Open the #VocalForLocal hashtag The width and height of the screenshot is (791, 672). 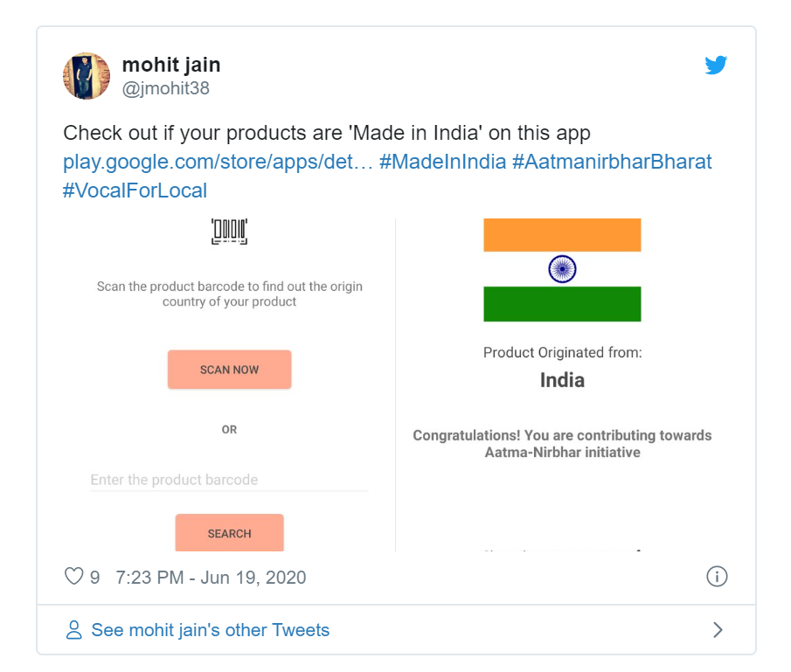point(135,191)
